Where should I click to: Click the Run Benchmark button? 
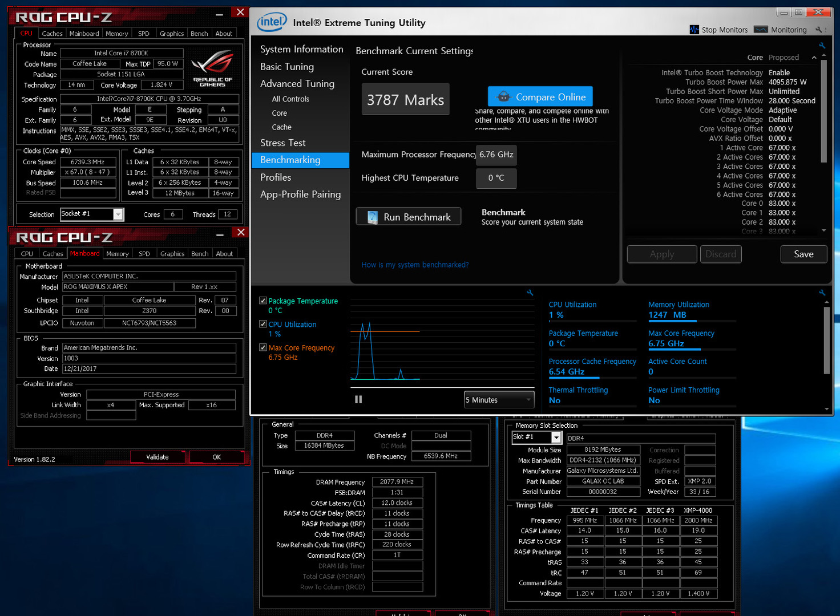point(409,217)
